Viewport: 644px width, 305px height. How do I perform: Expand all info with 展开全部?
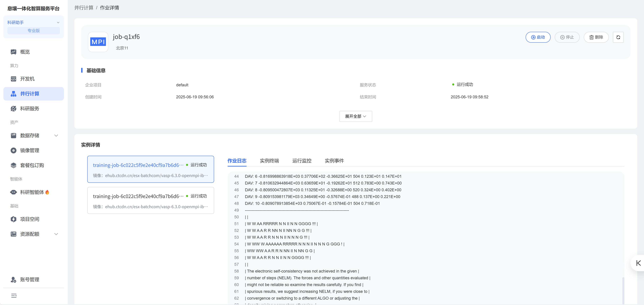[355, 116]
